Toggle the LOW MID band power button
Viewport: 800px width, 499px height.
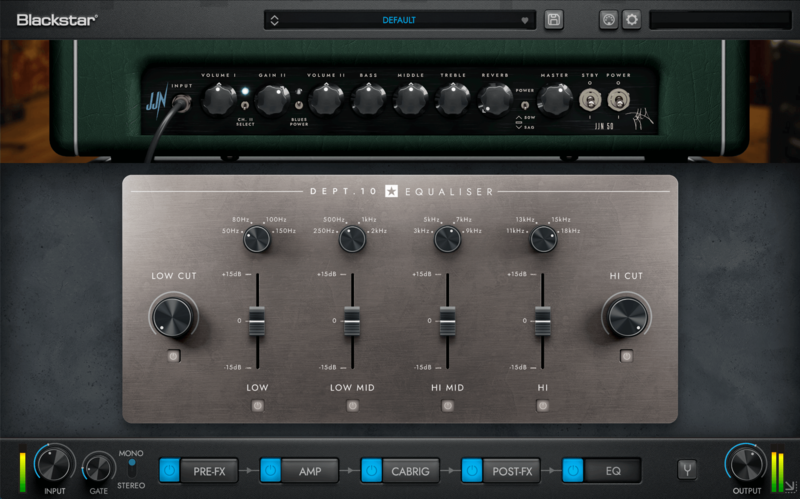353,406
